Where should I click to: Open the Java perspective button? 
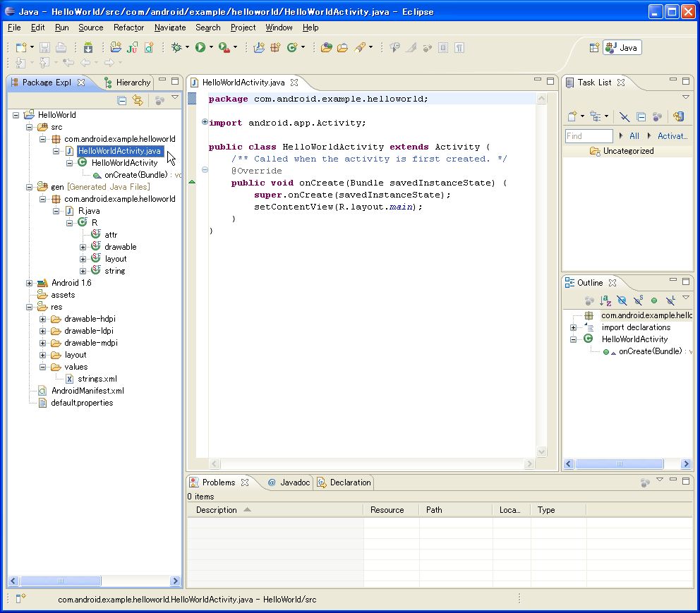(622, 48)
